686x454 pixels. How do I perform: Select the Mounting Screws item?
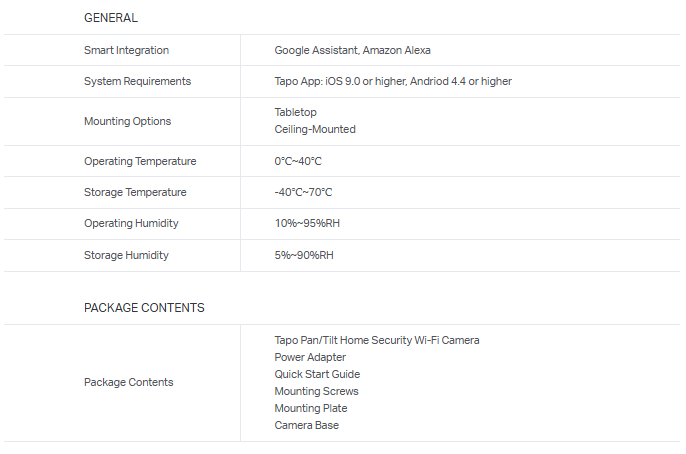click(316, 391)
